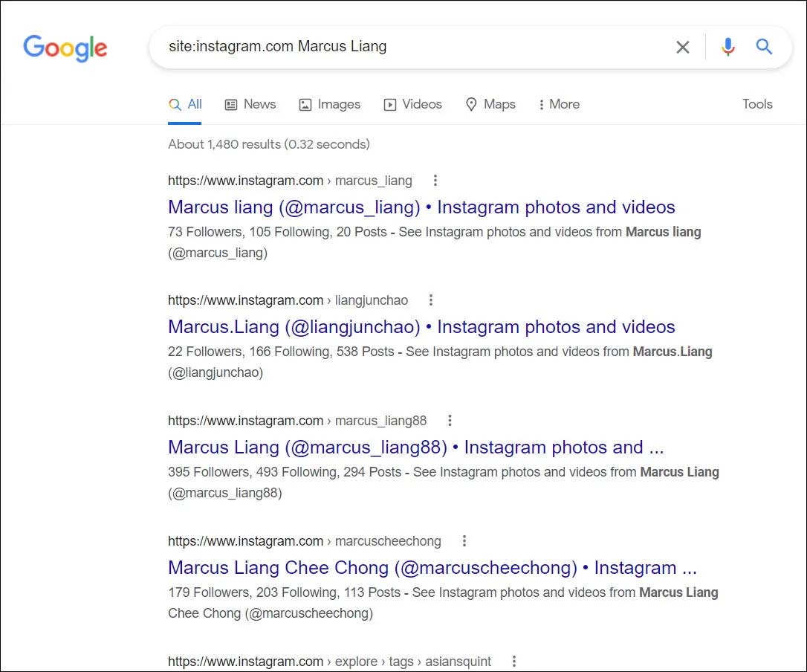Viewport: 807px width, 672px height.
Task: Clear the search query with the X icon
Action: [x=682, y=47]
